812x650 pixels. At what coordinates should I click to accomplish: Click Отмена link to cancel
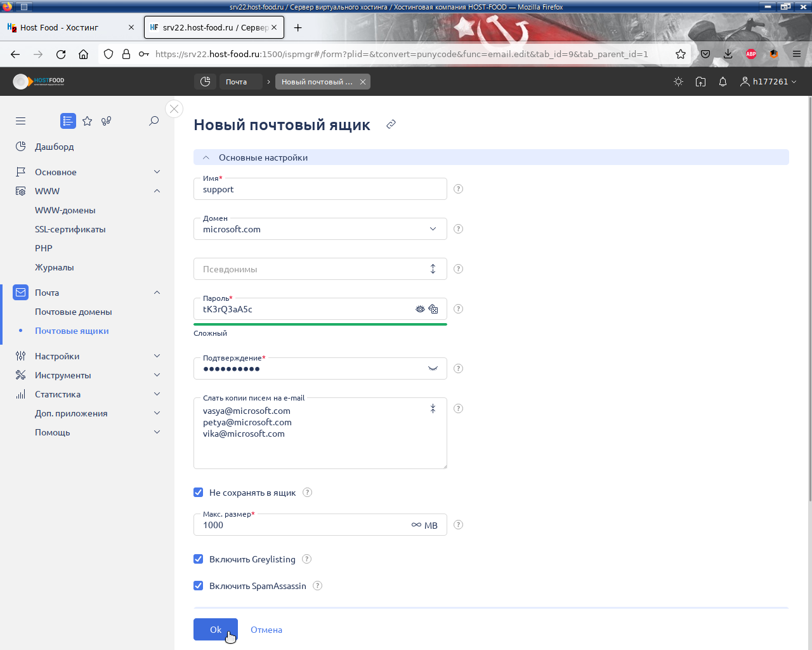coord(266,630)
